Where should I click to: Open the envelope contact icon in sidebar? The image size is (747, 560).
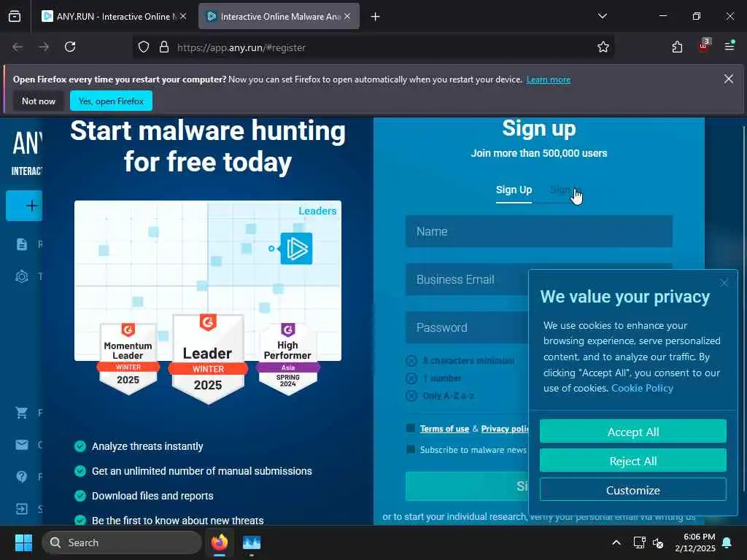click(22, 445)
